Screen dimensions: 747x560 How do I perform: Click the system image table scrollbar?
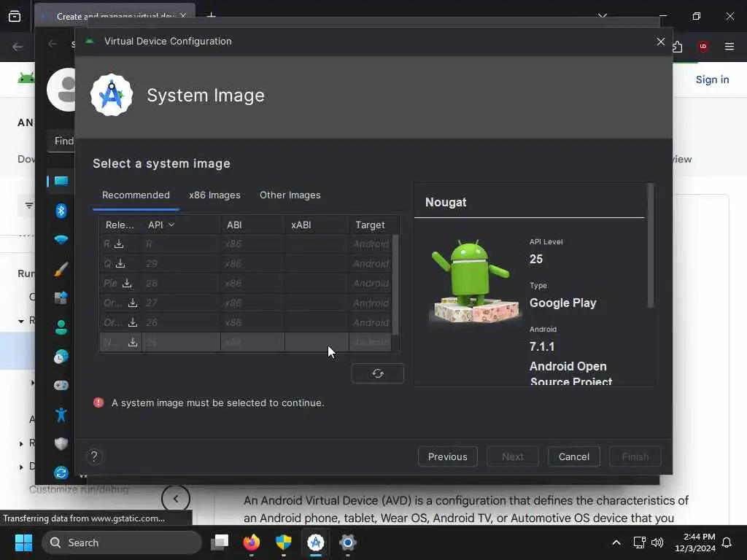pyautogui.click(x=395, y=284)
